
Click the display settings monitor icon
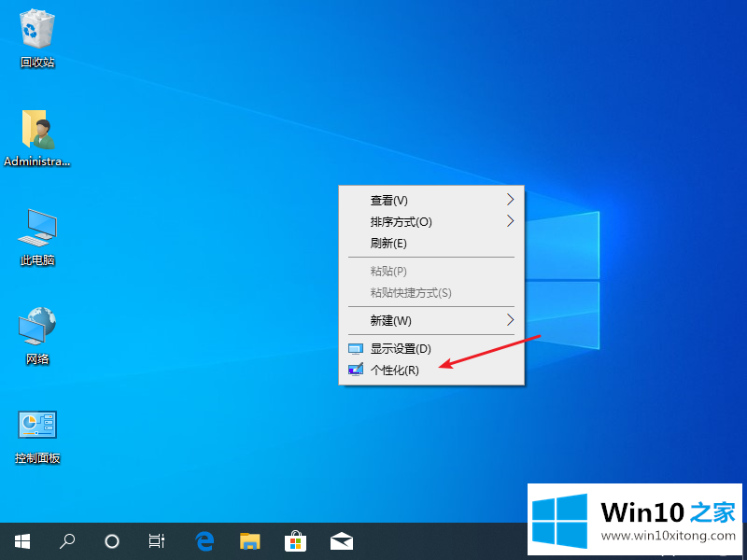pos(355,348)
